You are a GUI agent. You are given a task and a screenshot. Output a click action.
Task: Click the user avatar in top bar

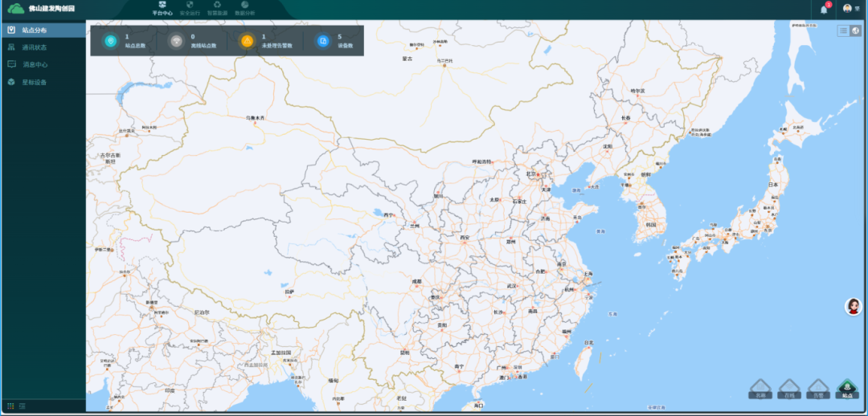pyautogui.click(x=848, y=8)
